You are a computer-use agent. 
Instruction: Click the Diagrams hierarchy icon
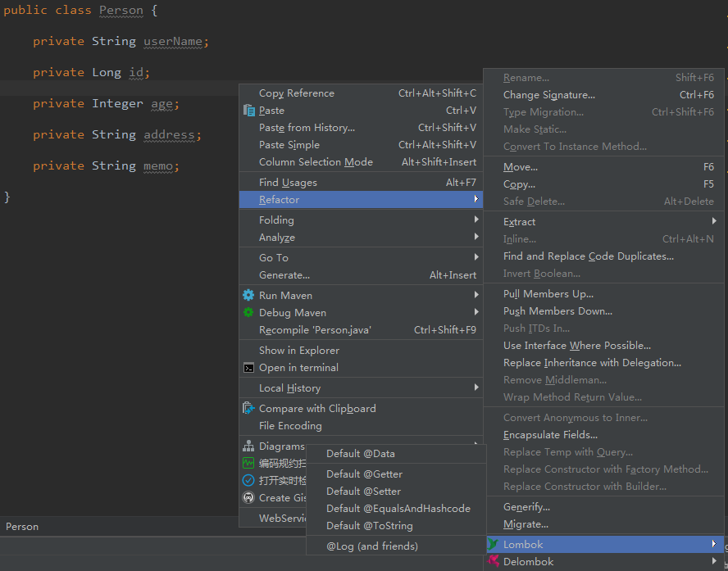(248, 446)
